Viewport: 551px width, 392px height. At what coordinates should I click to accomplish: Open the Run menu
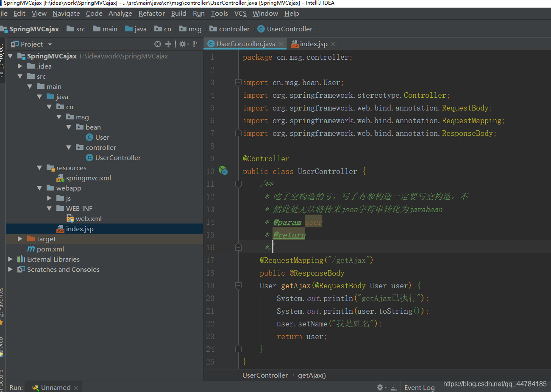coord(199,14)
